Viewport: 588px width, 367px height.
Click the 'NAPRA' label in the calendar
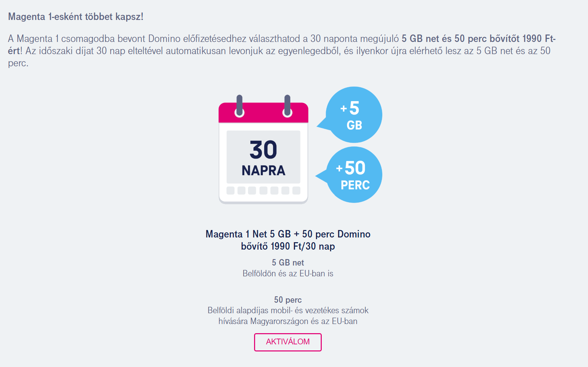point(264,170)
